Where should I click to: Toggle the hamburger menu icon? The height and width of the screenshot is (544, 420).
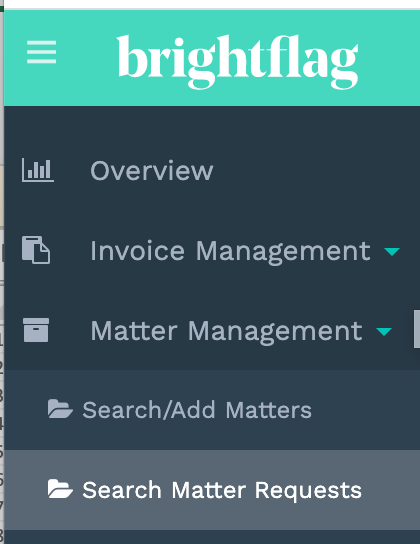point(42,52)
